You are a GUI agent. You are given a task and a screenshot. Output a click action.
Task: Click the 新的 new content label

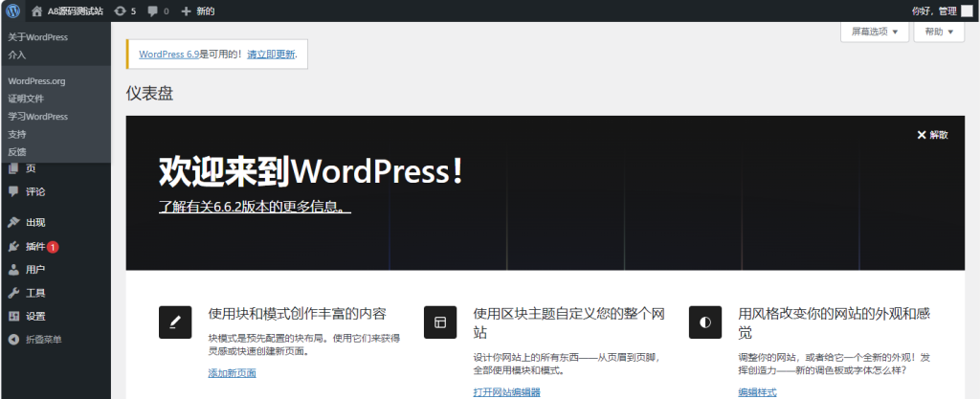pyautogui.click(x=206, y=11)
